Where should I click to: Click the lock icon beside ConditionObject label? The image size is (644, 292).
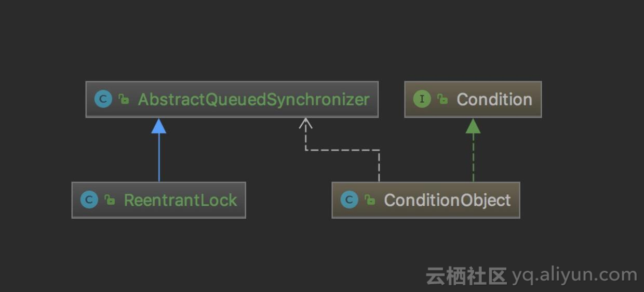370,200
